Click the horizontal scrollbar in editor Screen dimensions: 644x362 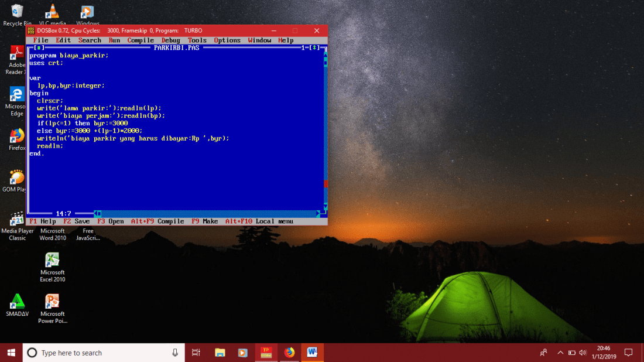tap(205, 214)
